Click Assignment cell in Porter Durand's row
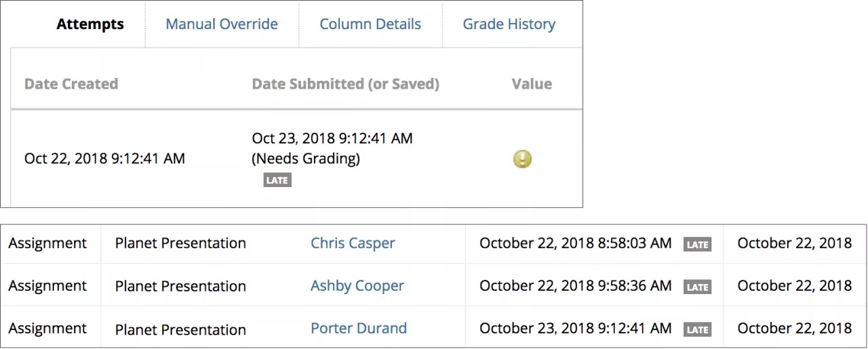868x349 pixels. [x=47, y=329]
